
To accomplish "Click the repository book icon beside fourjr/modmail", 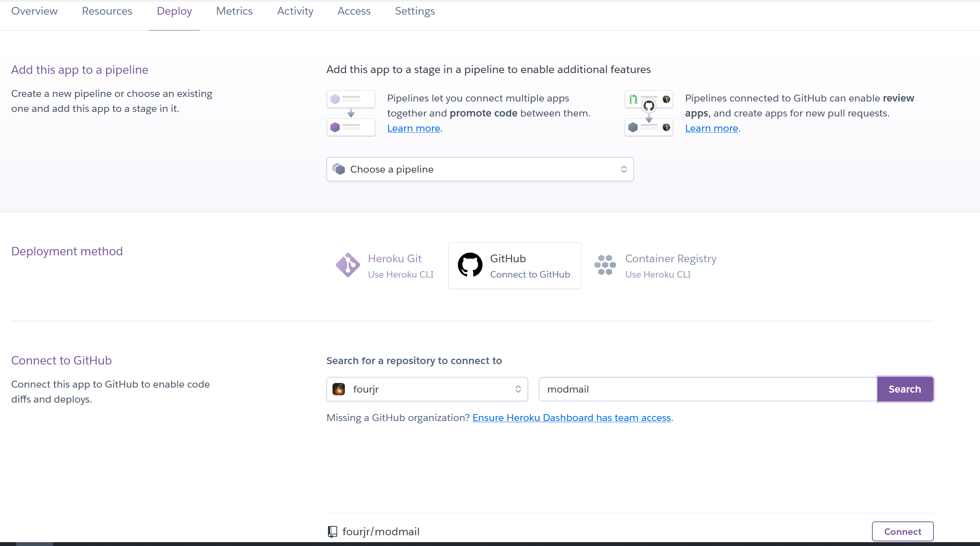I will pos(332,531).
